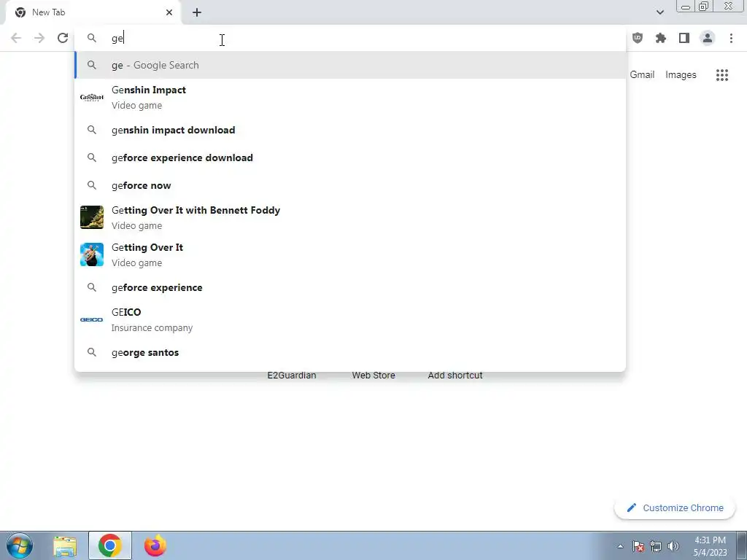
Task: Open the Windows Start menu
Action: click(20, 545)
